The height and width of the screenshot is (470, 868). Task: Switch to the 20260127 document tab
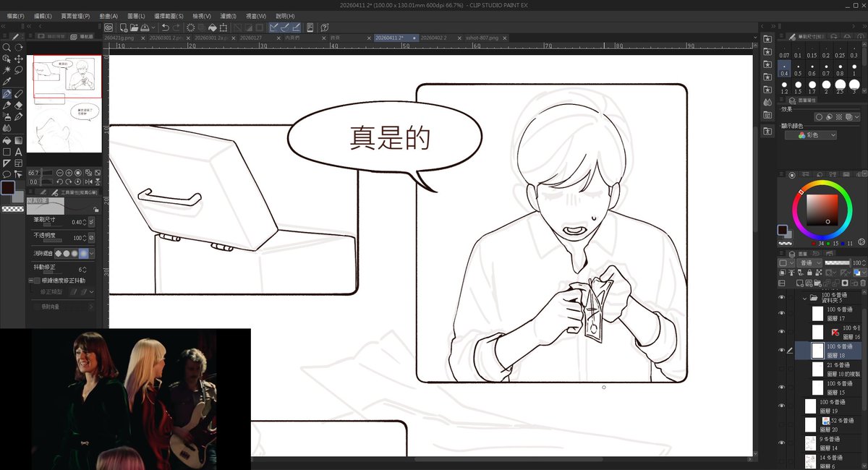(251, 38)
